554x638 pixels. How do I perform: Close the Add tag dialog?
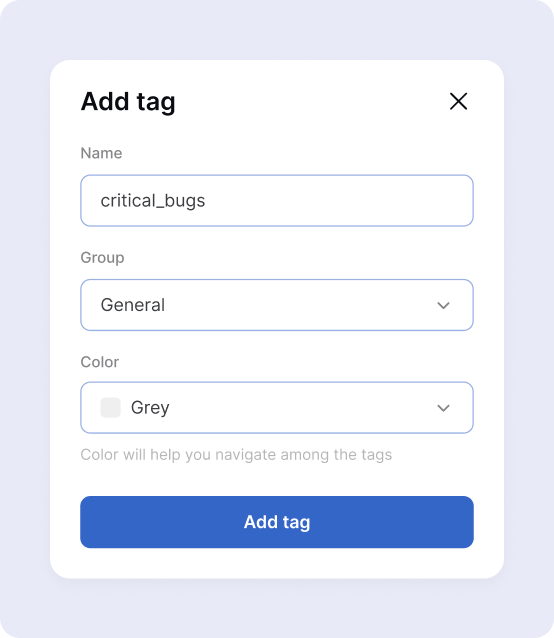click(458, 101)
